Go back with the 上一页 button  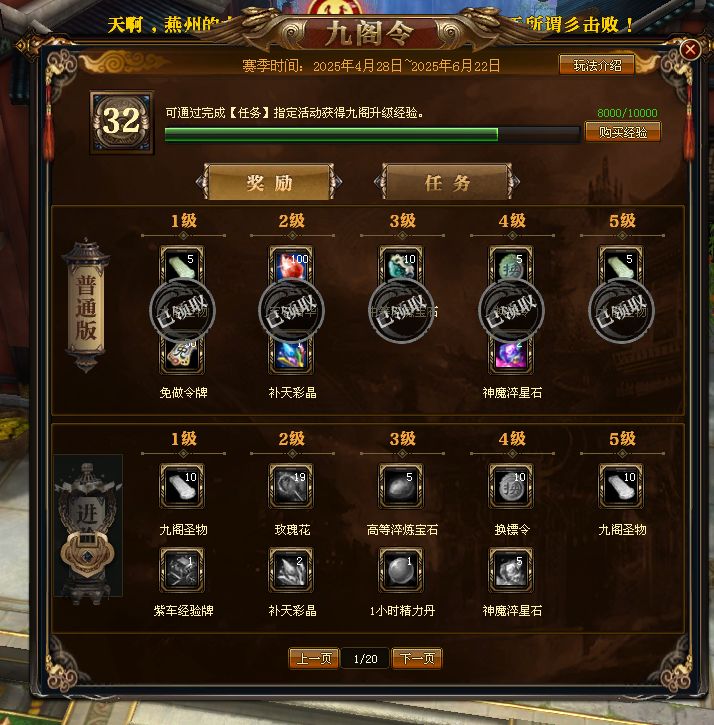click(314, 658)
